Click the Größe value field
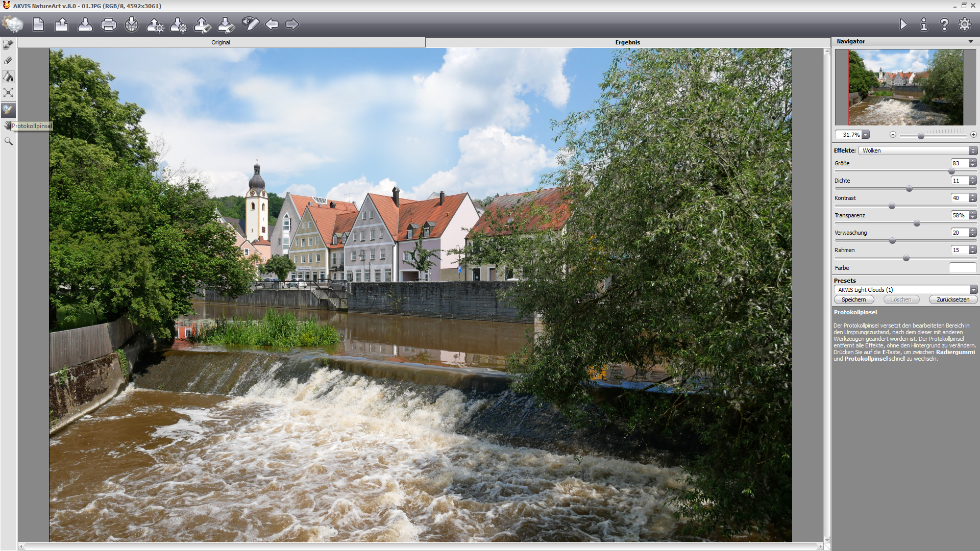This screenshot has width=980, height=551. coord(960,163)
